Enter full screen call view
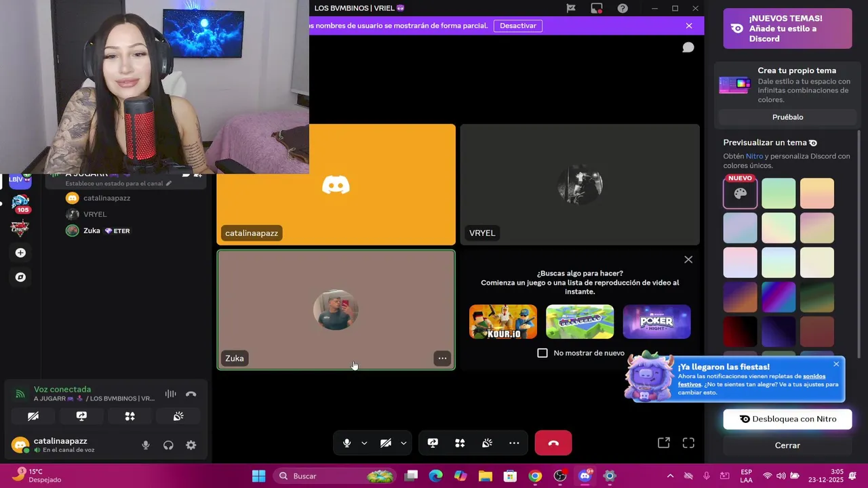This screenshot has width=868, height=488. [688, 443]
